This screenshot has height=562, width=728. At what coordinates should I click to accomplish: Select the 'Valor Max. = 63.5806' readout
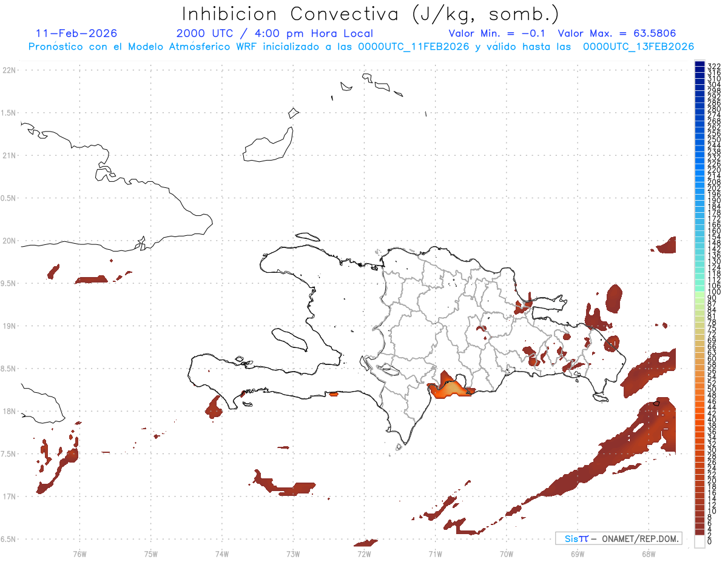click(617, 33)
